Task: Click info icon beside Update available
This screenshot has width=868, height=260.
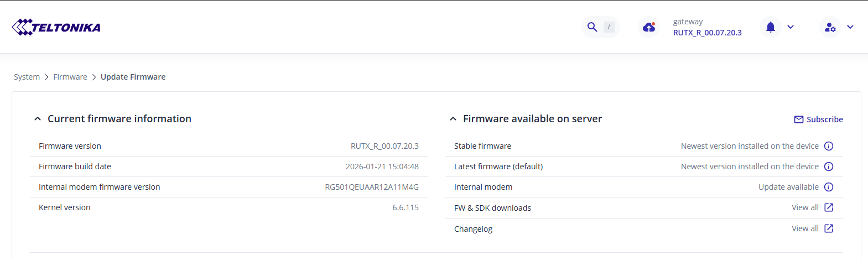Action: tap(829, 187)
